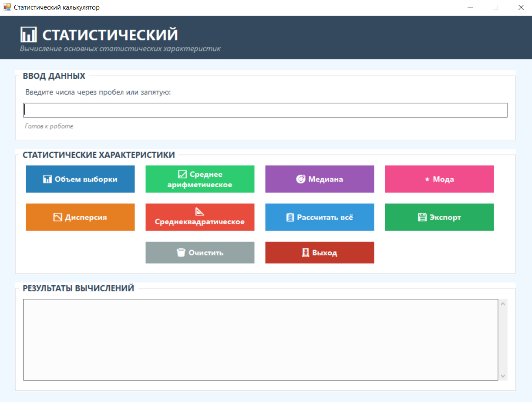Image resolution: width=532 pixels, height=402 pixels.
Task: Click the Готов к работе status label
Action: [49, 126]
